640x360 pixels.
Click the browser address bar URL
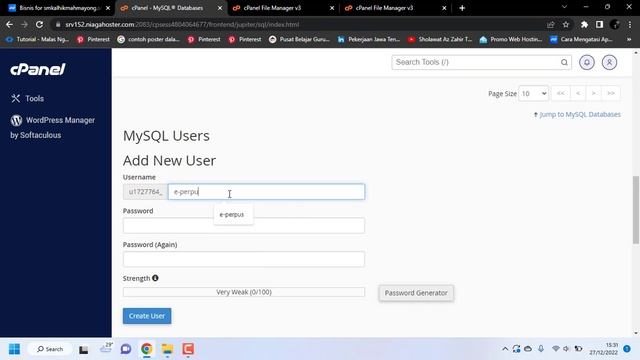pyautogui.click(x=182, y=24)
